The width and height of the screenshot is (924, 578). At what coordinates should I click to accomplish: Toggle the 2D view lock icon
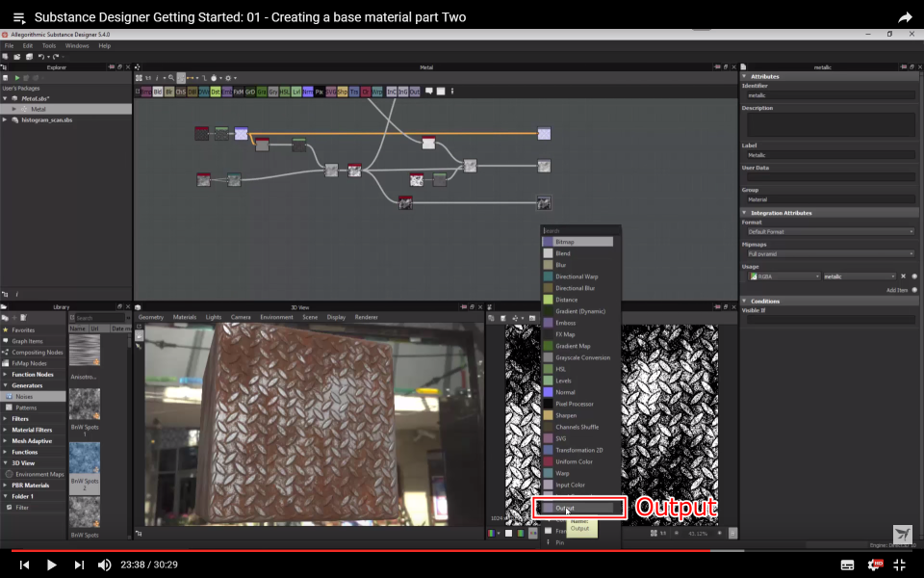coord(733,533)
